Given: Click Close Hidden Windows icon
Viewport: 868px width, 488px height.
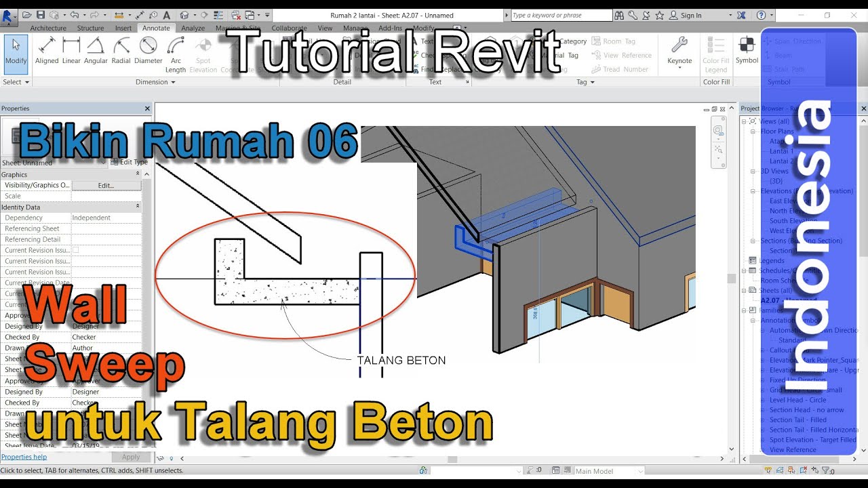Looking at the screenshot, I should pos(235,15).
